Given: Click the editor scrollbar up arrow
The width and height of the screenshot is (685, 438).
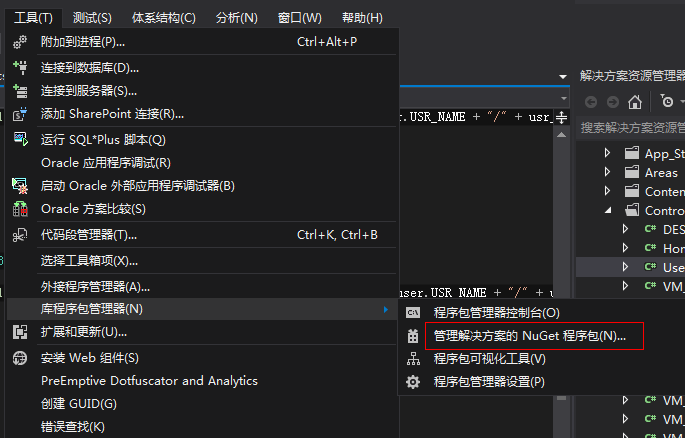Looking at the screenshot, I should coord(561,135).
